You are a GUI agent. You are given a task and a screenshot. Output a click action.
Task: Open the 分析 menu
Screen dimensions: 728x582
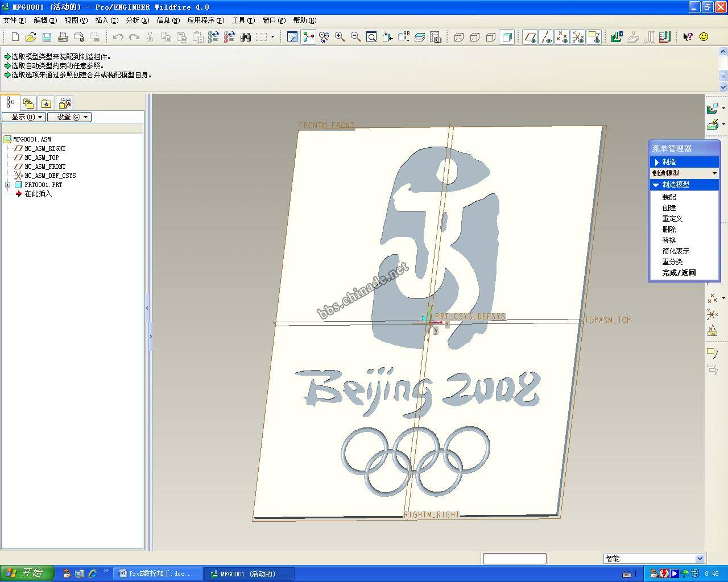point(138,20)
